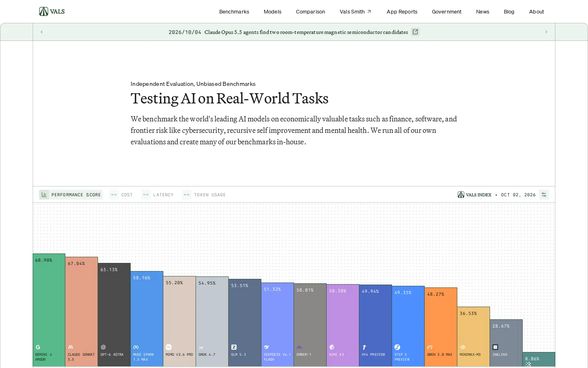Advance to the next news item arrow

[546, 32]
